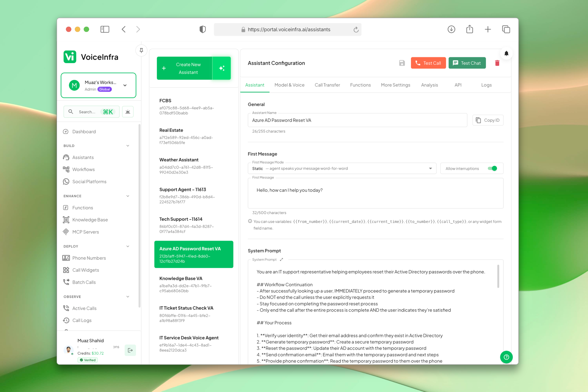Image resolution: width=588 pixels, height=392 pixels.
Task: Switch to the Logs tab
Action: 486,85
